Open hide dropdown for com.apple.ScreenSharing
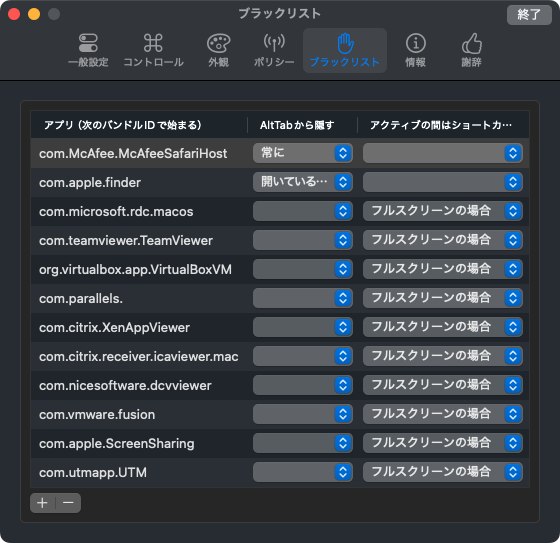Viewport: 560px width, 543px height. [303, 443]
